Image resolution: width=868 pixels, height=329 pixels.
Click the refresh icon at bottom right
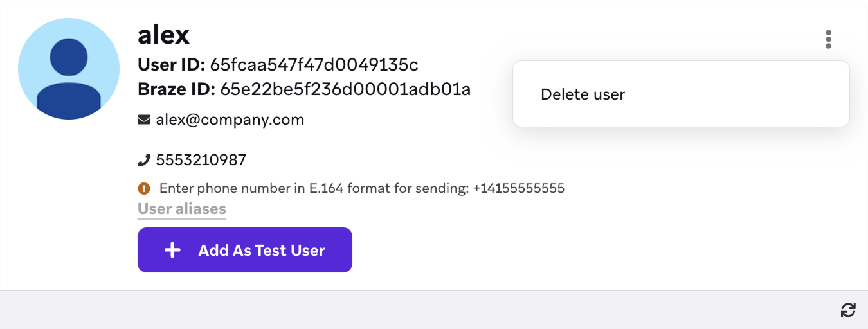848,310
